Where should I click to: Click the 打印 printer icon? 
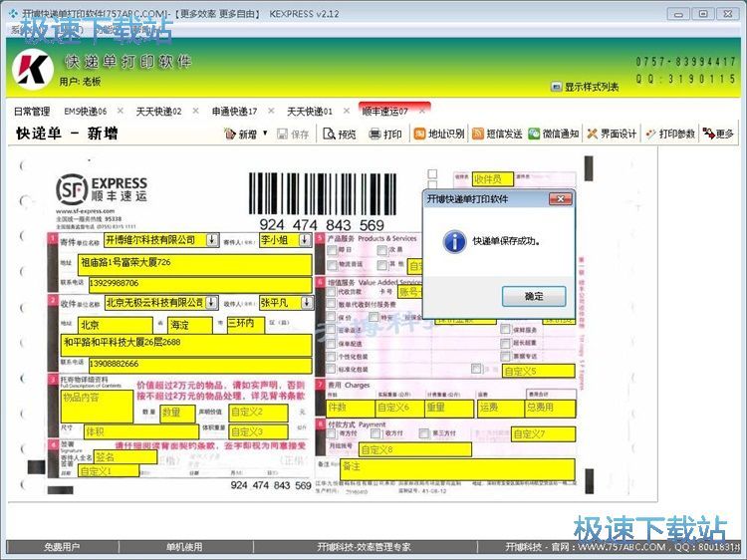pos(374,135)
